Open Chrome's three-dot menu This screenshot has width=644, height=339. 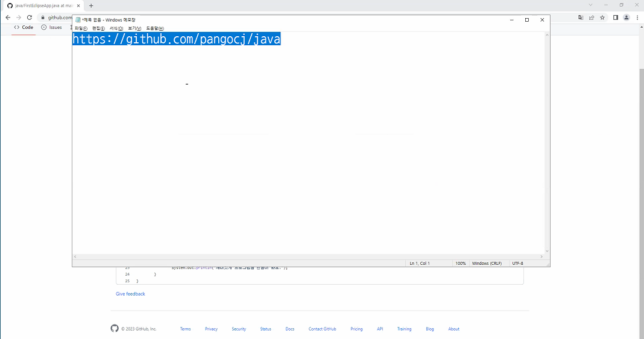637,17
